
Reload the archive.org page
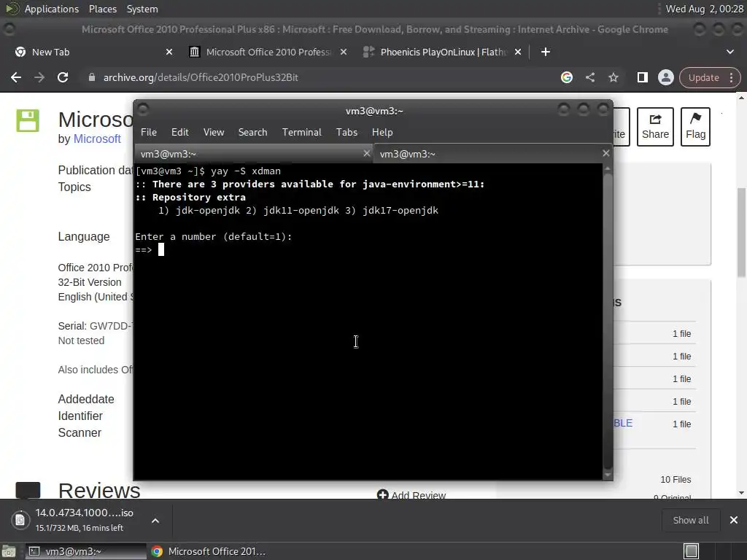[63, 77]
